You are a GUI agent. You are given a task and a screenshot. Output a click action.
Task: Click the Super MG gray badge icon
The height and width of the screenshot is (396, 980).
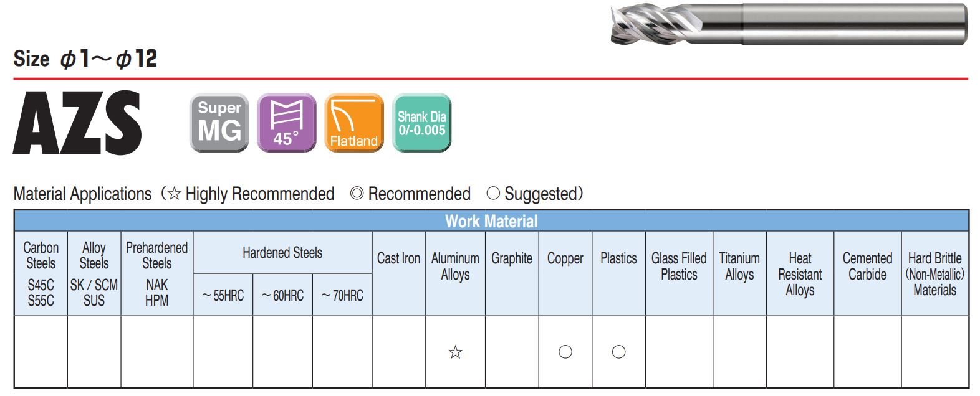(x=219, y=123)
